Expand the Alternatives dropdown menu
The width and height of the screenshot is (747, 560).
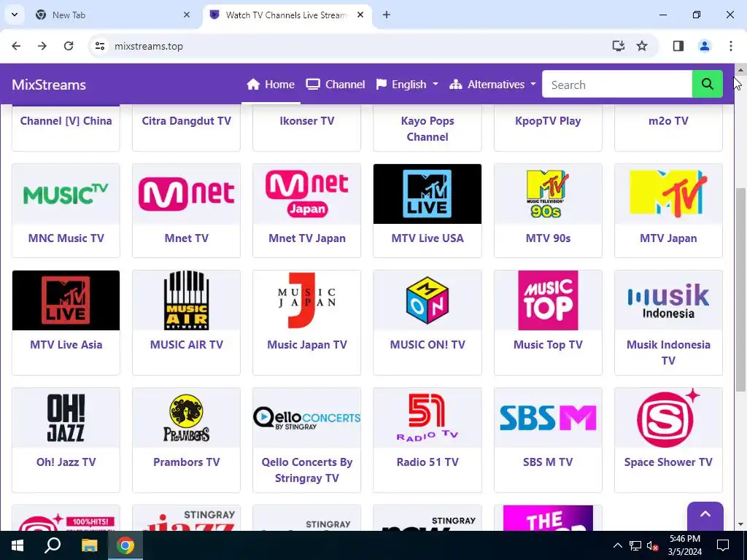pos(492,85)
